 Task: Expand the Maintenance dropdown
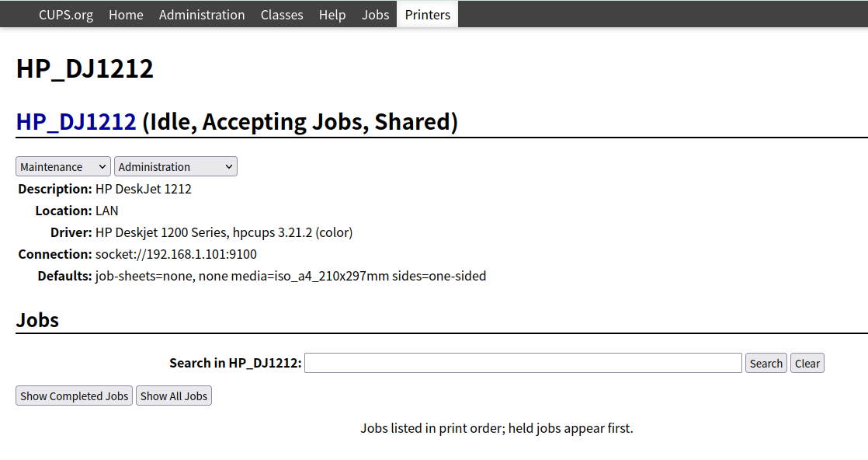pyautogui.click(x=63, y=167)
